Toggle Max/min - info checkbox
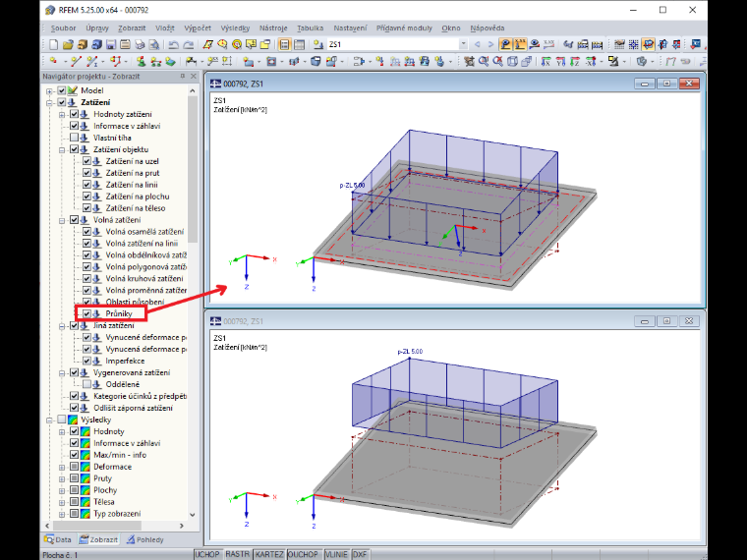747x560 pixels. (x=75, y=455)
